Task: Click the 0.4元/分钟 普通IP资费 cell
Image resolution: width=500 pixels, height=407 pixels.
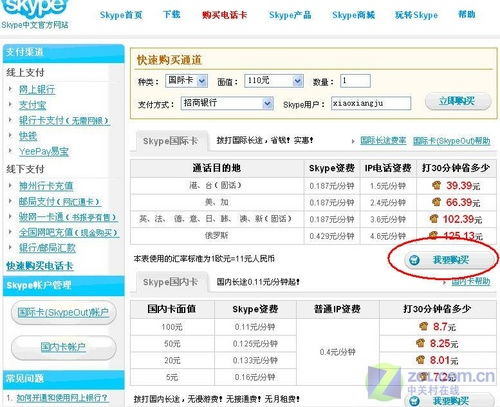Action: click(x=338, y=352)
